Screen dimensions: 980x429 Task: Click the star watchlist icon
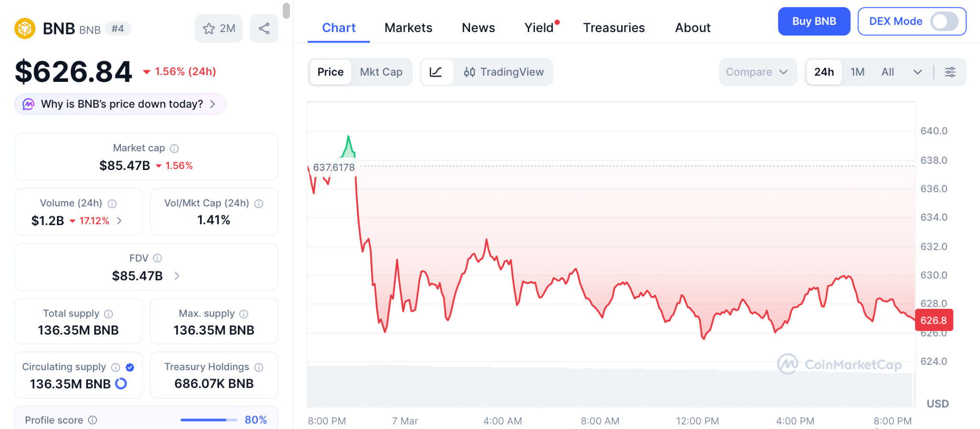click(x=209, y=29)
